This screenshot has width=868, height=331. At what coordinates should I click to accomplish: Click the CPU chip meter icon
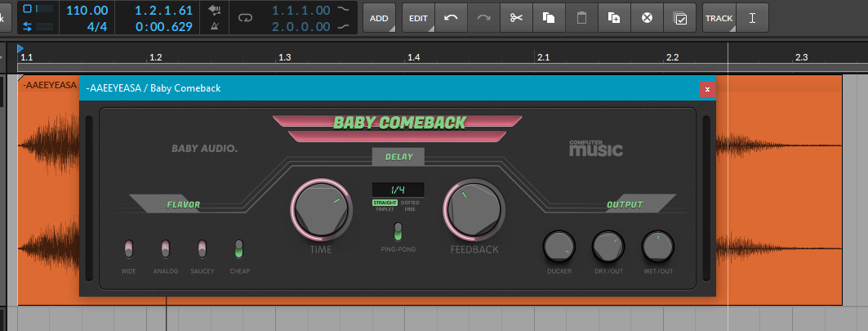[28, 9]
